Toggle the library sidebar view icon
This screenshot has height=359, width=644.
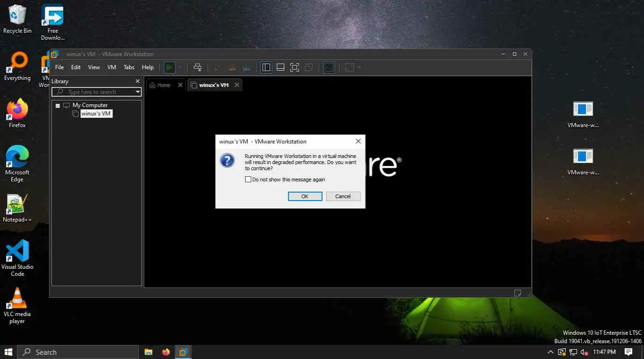coord(266,67)
